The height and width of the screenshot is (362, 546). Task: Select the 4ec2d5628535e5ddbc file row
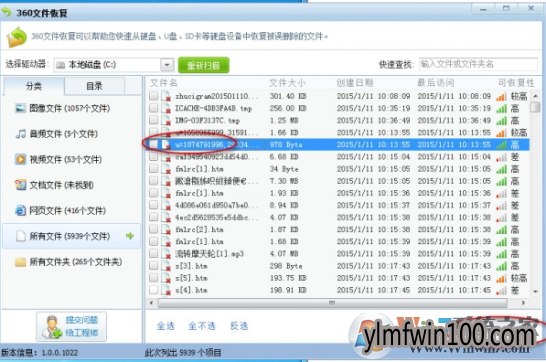[x=338, y=218]
